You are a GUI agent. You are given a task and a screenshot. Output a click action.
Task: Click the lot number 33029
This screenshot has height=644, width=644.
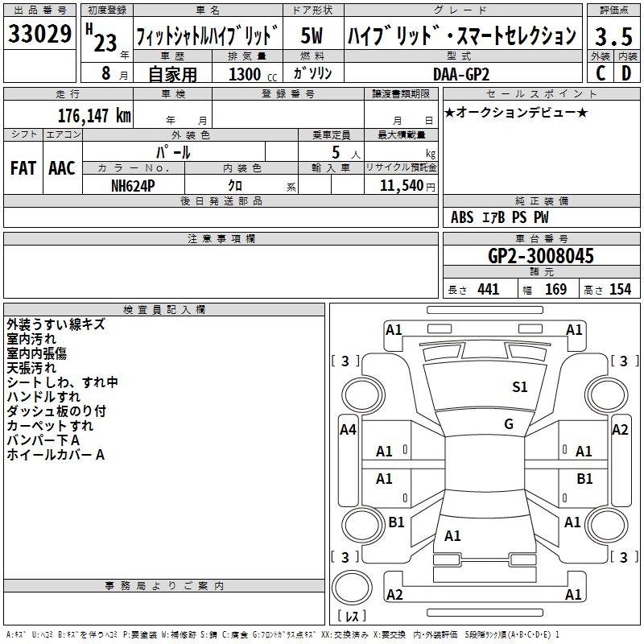point(39,35)
